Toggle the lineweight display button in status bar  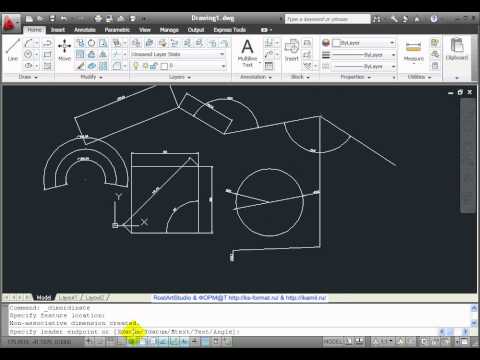[x=194, y=341]
